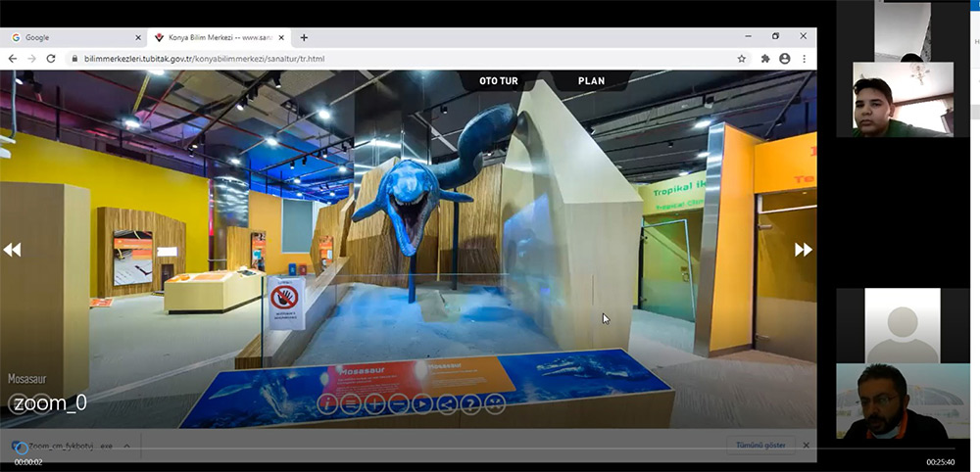Go to previous scene with left double arrow

[x=12, y=250]
